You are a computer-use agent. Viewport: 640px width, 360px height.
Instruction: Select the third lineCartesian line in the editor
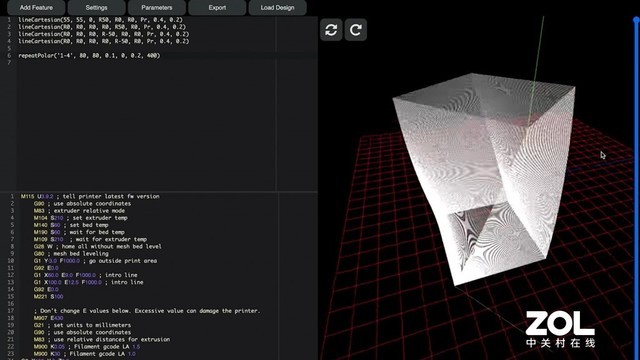tap(104, 34)
